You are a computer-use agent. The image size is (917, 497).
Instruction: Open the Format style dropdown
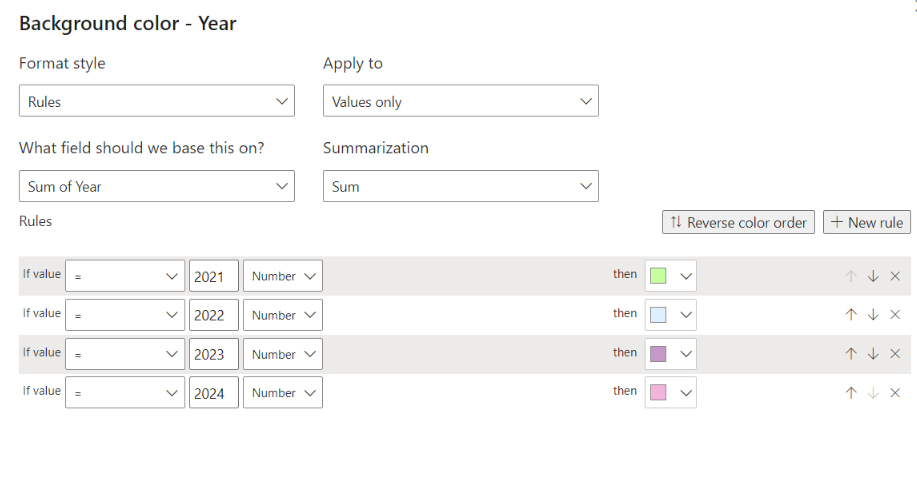pos(157,101)
